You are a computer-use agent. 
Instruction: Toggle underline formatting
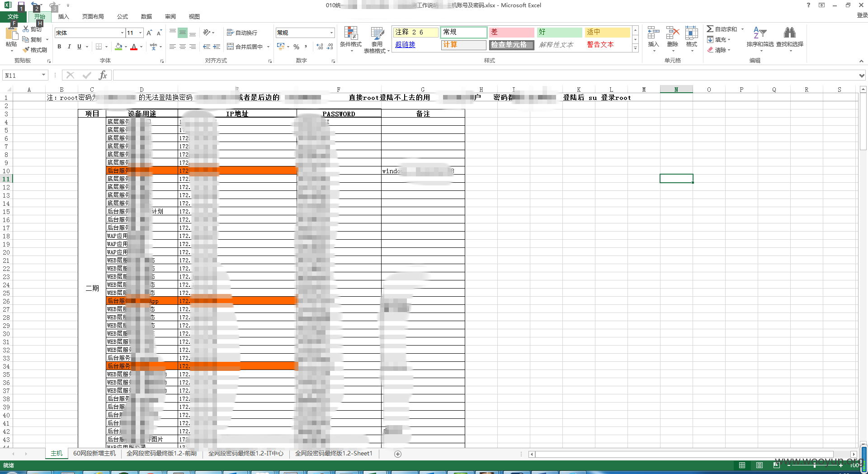[80, 47]
